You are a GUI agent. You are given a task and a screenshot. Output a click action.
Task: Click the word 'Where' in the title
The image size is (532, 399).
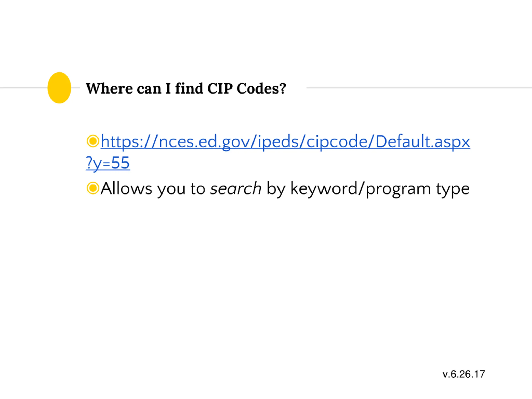pyautogui.click(x=109, y=89)
